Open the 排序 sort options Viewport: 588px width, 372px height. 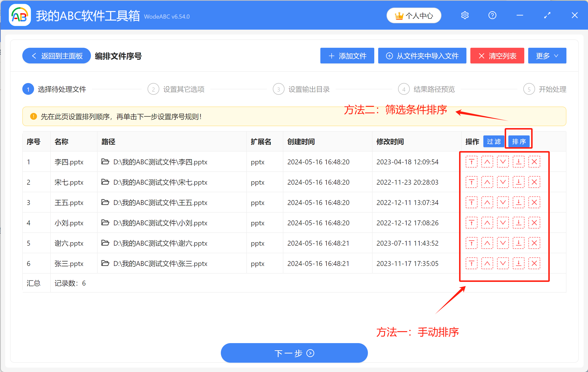[x=519, y=142]
